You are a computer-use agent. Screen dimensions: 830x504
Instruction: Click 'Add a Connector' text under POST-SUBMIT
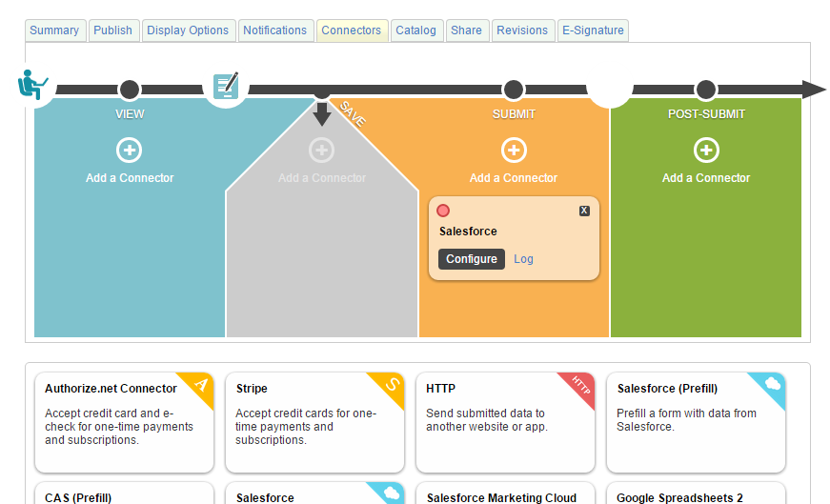706,178
